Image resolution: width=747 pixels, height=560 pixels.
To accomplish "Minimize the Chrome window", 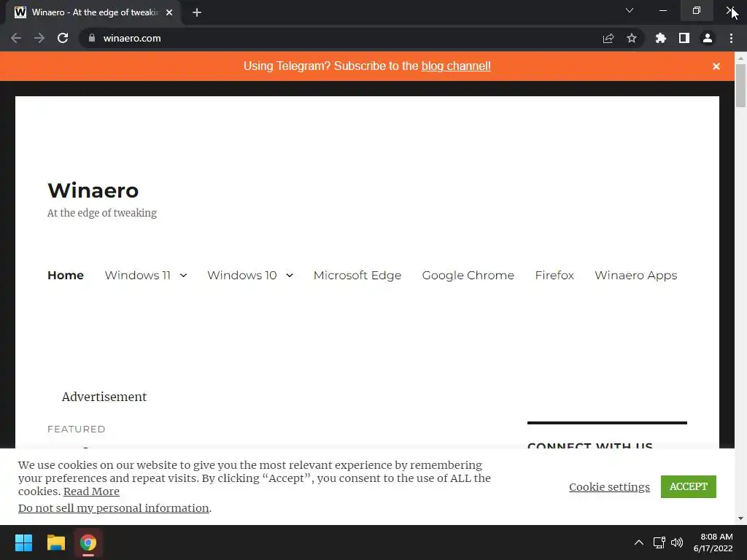I will pyautogui.click(x=663, y=10).
